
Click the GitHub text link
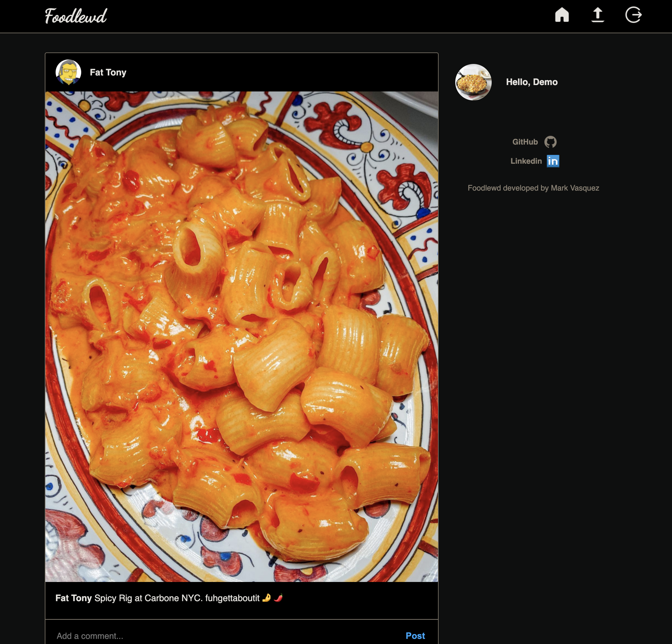pos(525,142)
